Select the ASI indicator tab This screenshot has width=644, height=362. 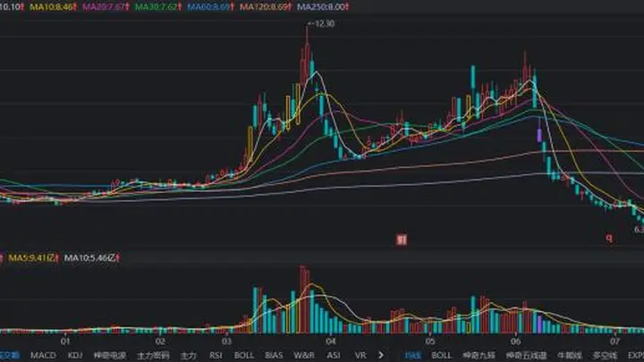pos(333,355)
